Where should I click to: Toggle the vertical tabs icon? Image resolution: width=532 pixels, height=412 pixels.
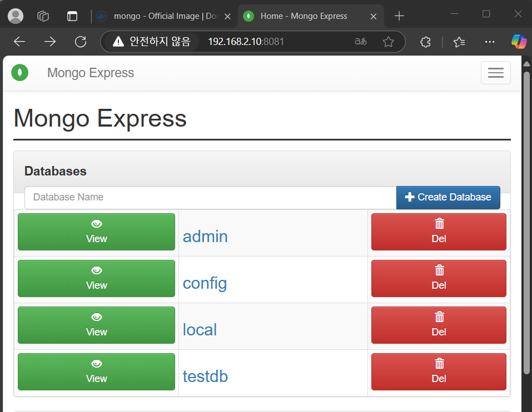click(72, 16)
